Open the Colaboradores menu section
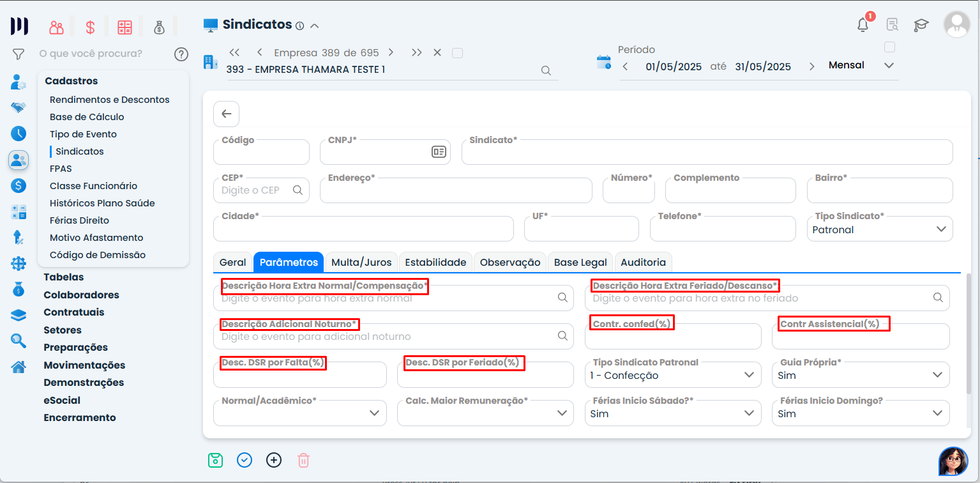 point(81,295)
